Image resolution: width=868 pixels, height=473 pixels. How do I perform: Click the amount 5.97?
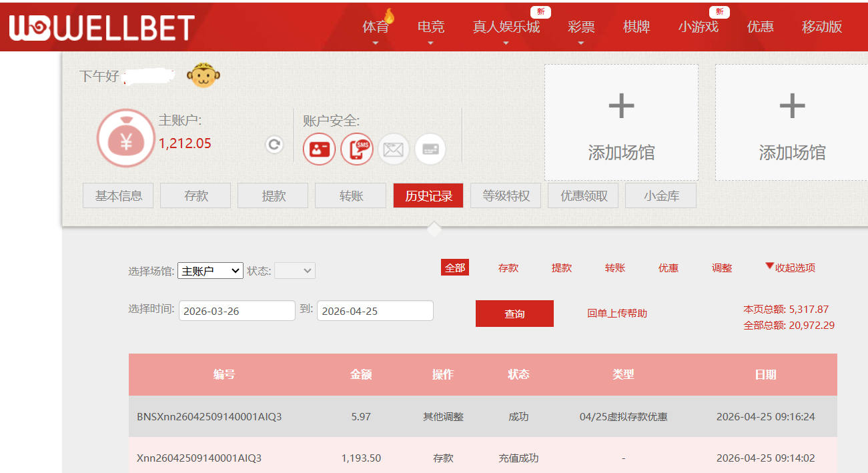(361, 416)
